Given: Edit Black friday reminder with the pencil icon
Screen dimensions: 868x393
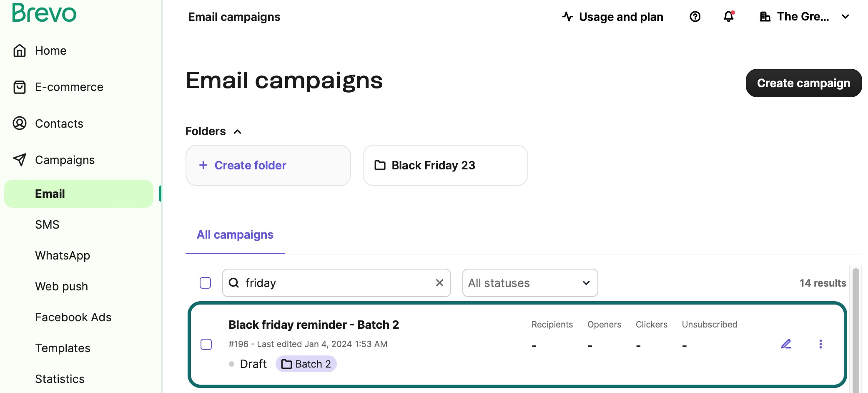Looking at the screenshot, I should pyautogui.click(x=786, y=344).
